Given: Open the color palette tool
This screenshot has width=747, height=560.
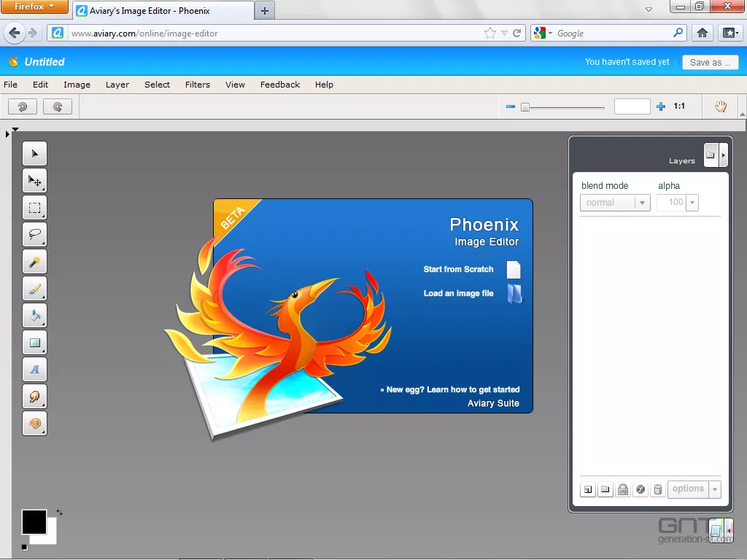Looking at the screenshot, I should [x=34, y=423].
